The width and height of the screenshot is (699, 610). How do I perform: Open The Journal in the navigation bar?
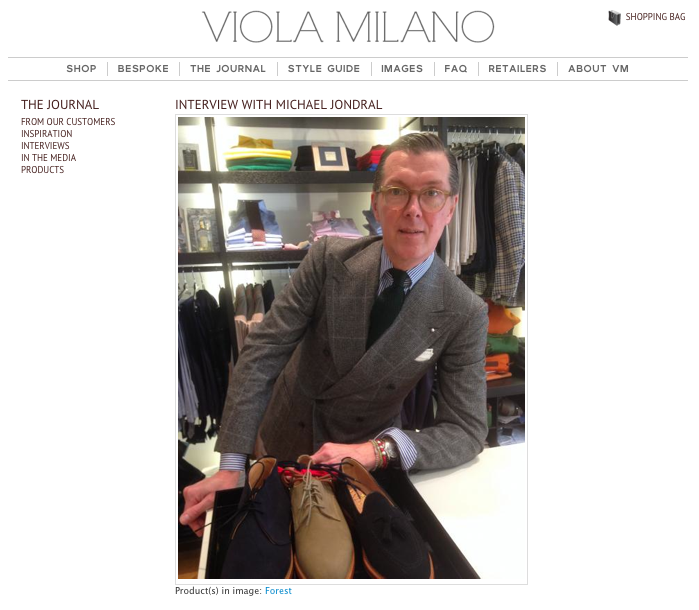click(x=228, y=69)
